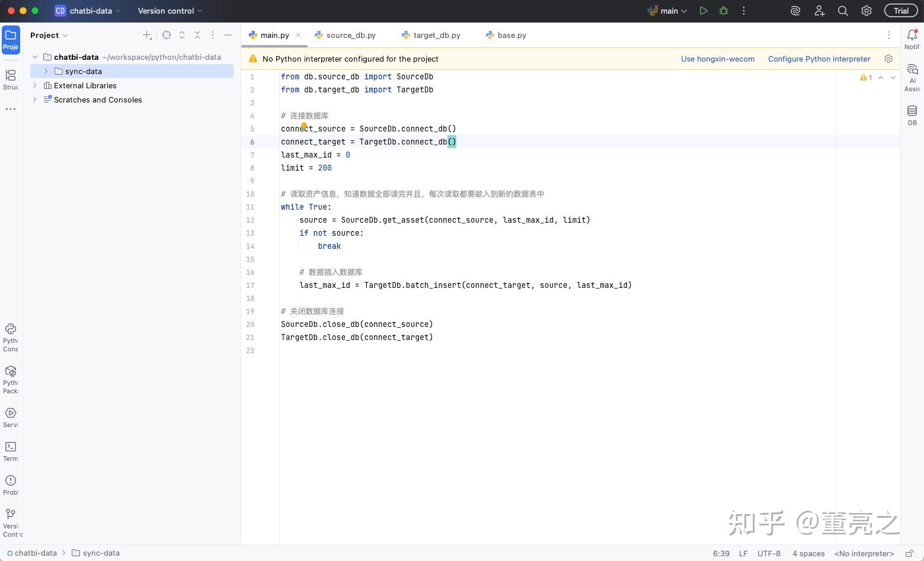Select opened file in Project tree
The width and height of the screenshot is (924, 561).
coord(167,35)
